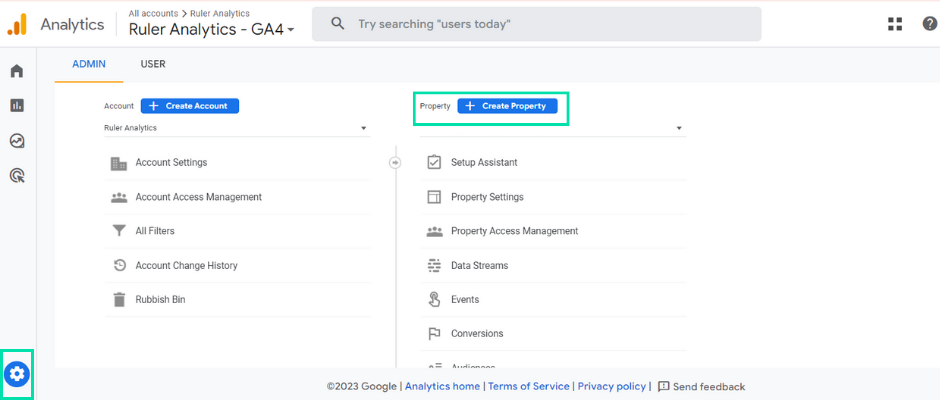The image size is (940, 400).
Task: Click the Admin gear icon
Action: click(x=17, y=374)
